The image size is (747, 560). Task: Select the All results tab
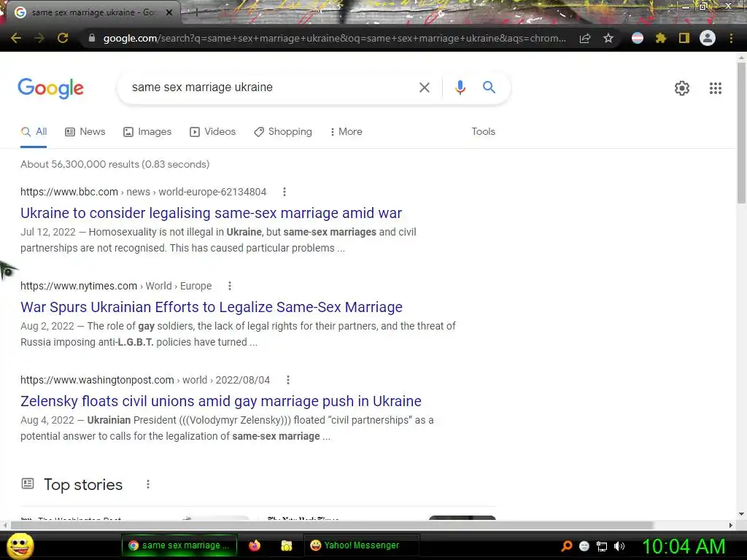click(34, 132)
